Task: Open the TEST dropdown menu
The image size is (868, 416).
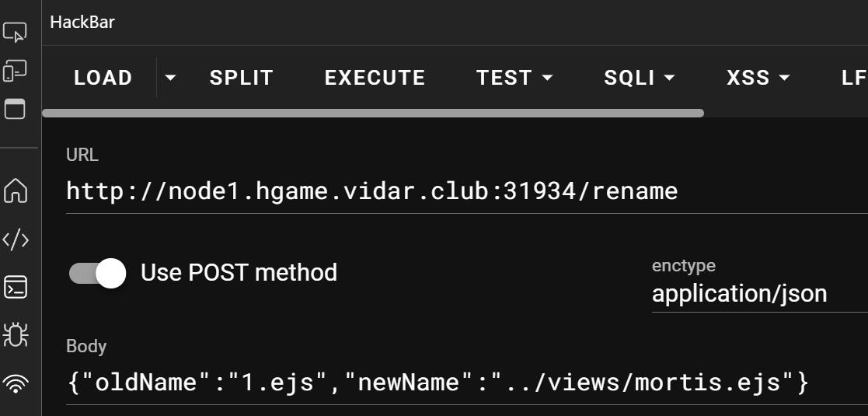Action: pos(515,78)
